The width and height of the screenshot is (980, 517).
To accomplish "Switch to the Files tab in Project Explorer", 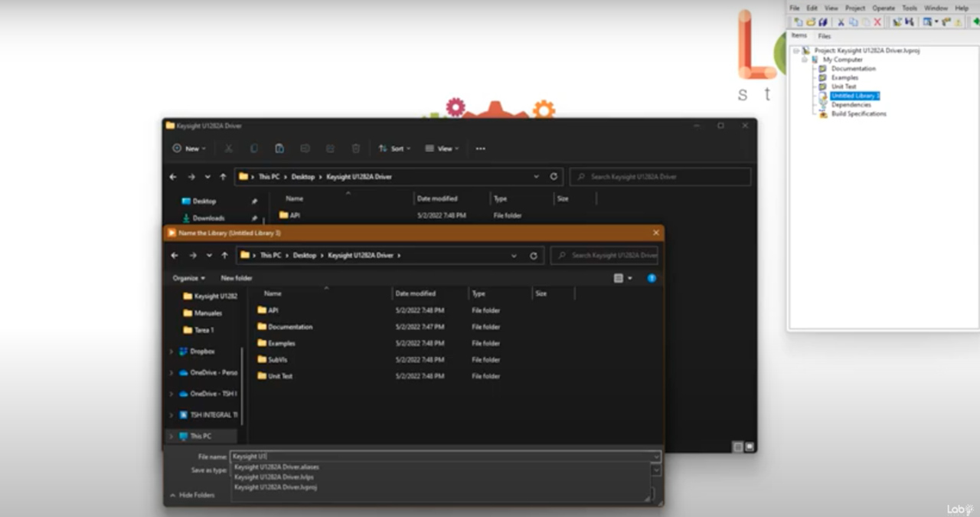I will [x=824, y=36].
